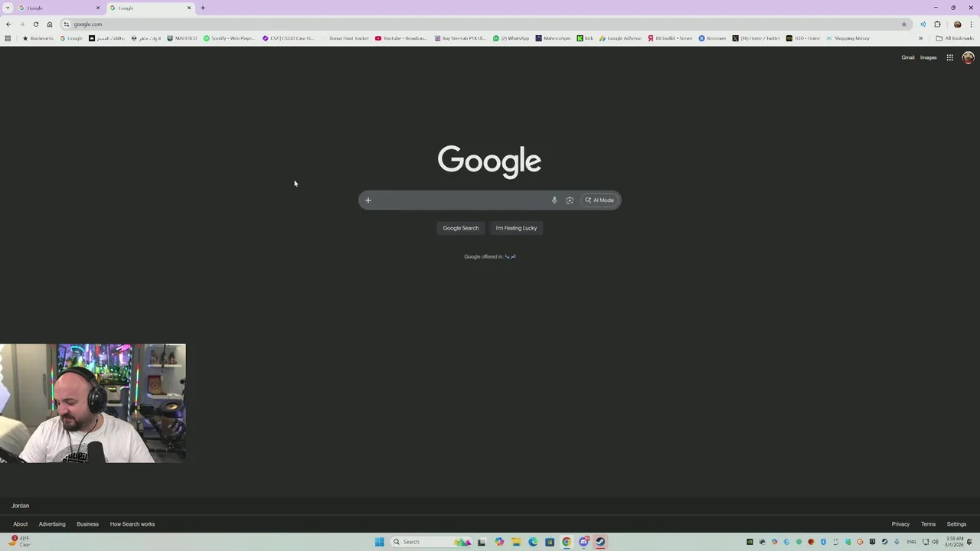This screenshot has width=980, height=551.
Task: Click the address bar showing google.com
Action: click(486, 24)
